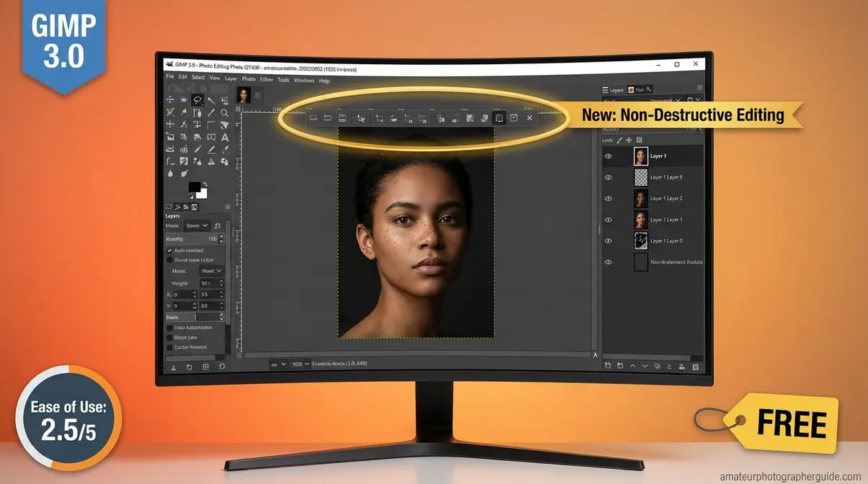Select the Free Select lasso tool
This screenshot has height=484, width=868.
197,99
